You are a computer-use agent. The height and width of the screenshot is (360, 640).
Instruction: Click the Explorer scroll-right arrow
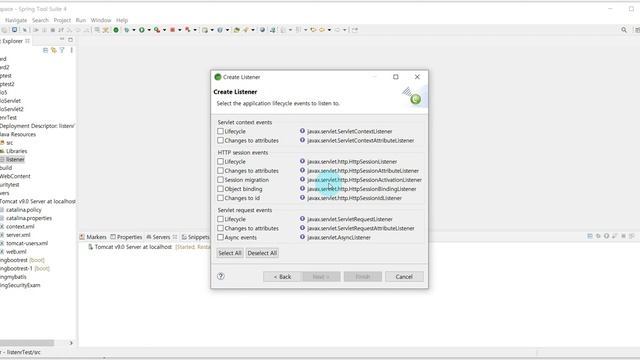(x=71, y=343)
